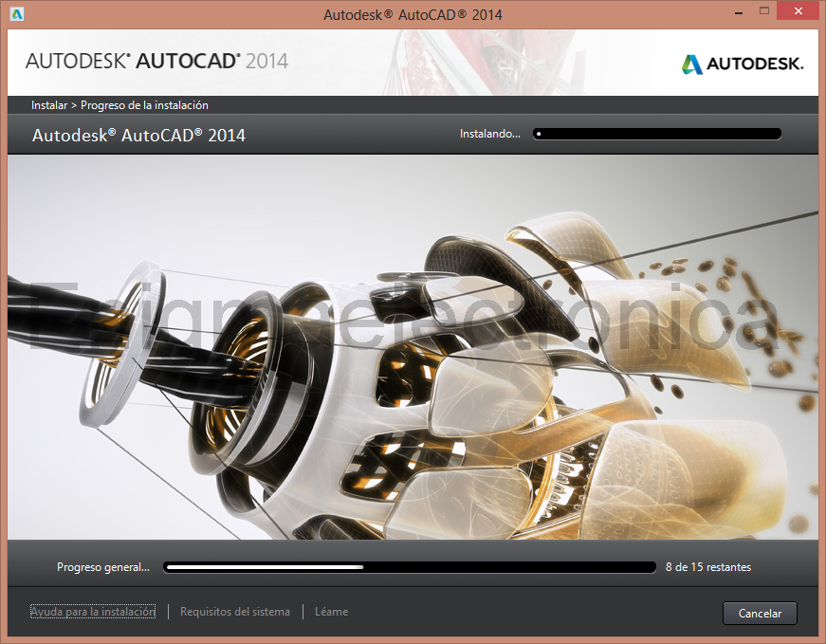Click the Cancelar button

click(759, 613)
